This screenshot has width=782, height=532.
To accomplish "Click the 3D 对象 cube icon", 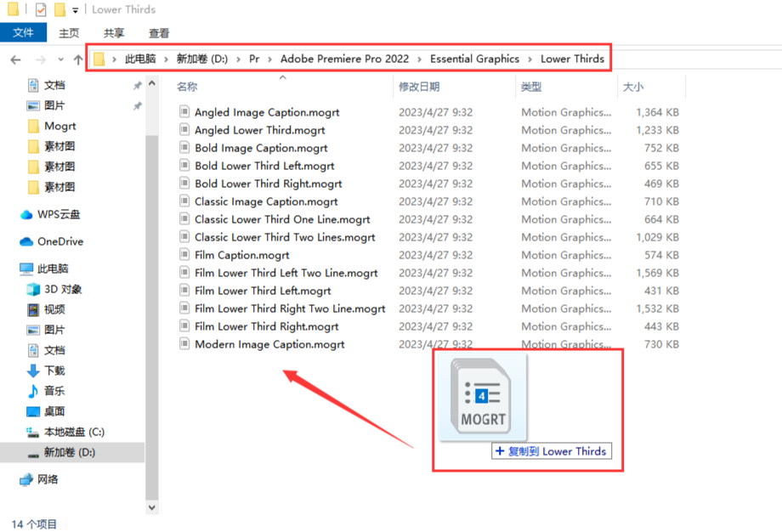I will pyautogui.click(x=33, y=289).
